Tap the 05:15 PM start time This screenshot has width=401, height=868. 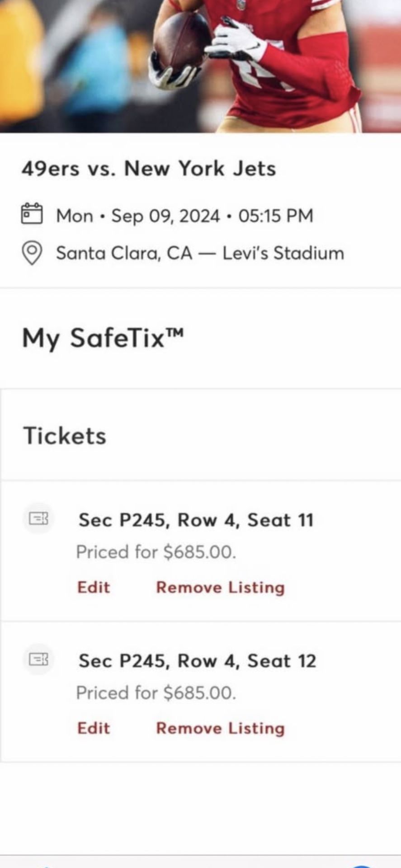[x=276, y=216]
